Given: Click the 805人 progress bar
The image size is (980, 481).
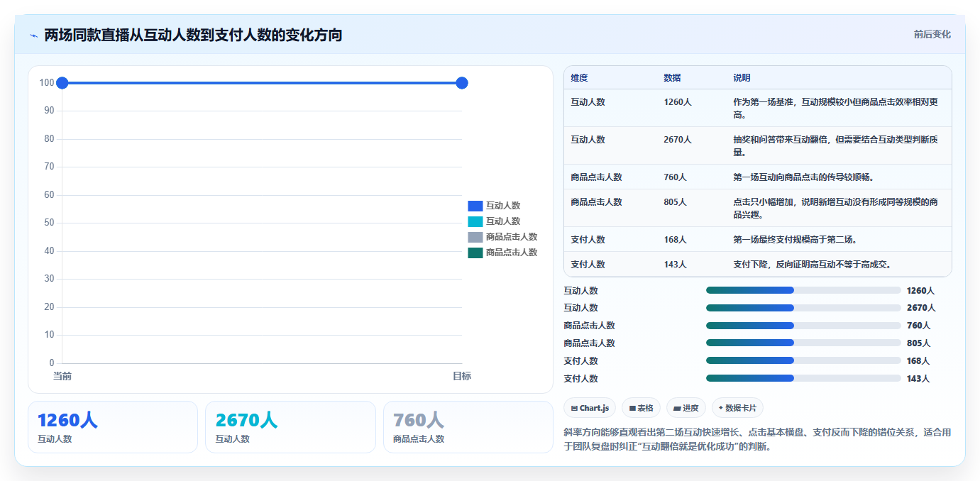Looking at the screenshot, I should click(x=803, y=343).
